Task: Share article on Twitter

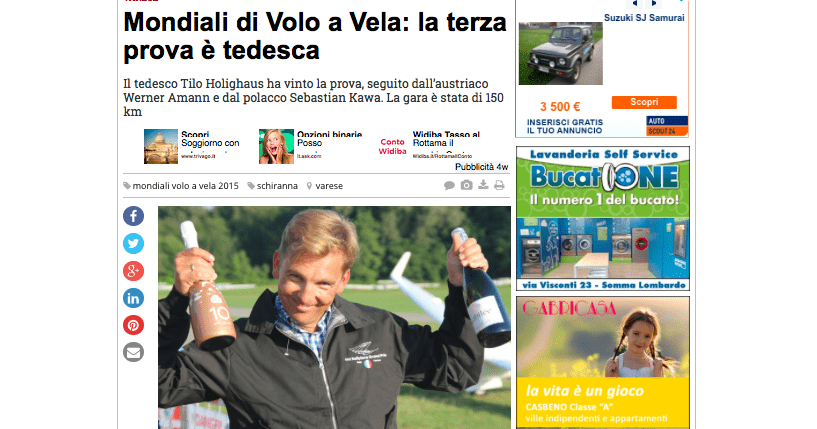Action: click(133, 243)
